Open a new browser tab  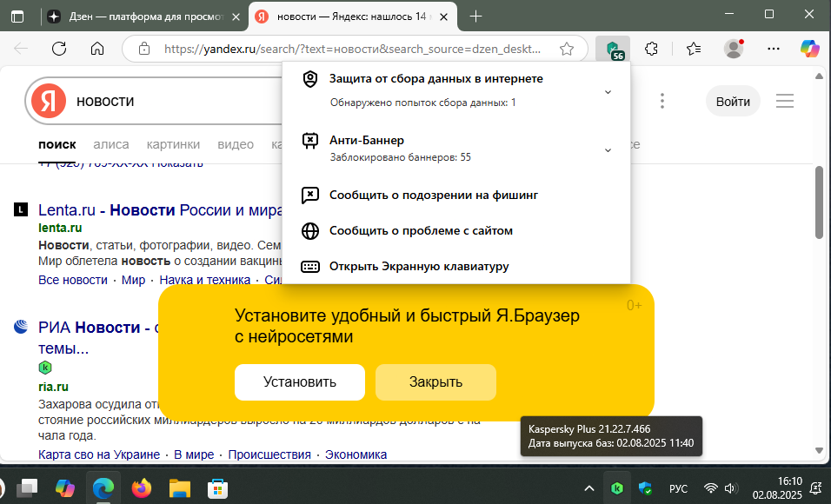tap(476, 17)
